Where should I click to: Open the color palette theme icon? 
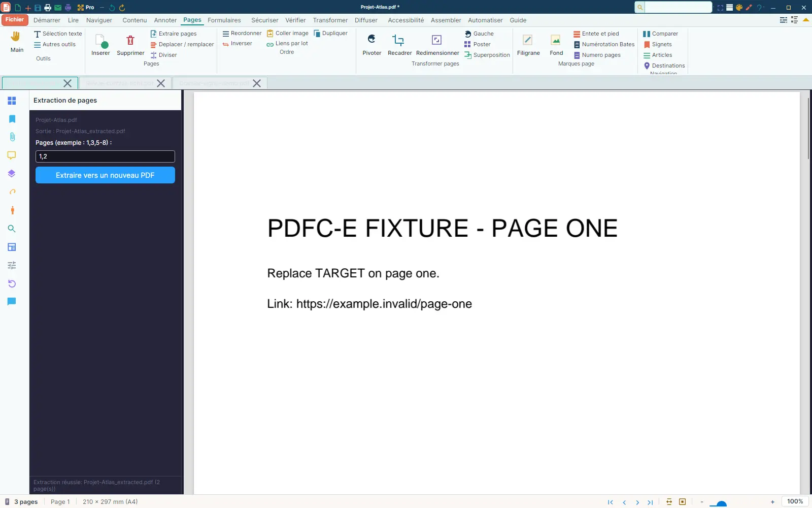click(739, 8)
